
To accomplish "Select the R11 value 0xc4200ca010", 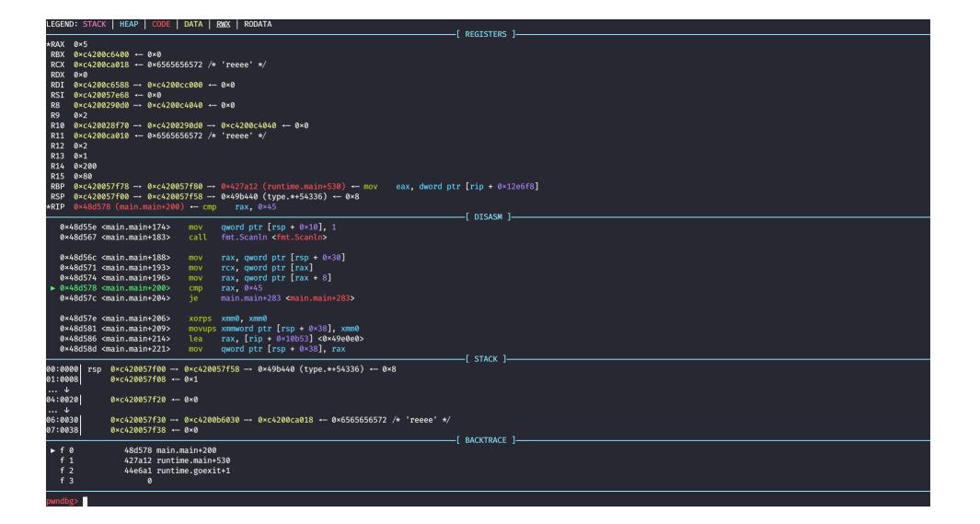I will pyautogui.click(x=101, y=135).
